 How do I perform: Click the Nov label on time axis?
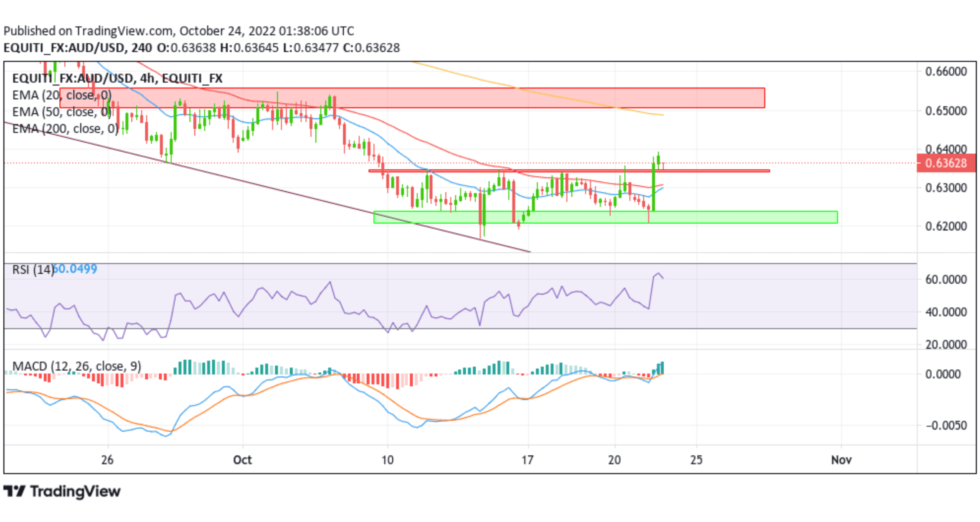[x=841, y=460]
